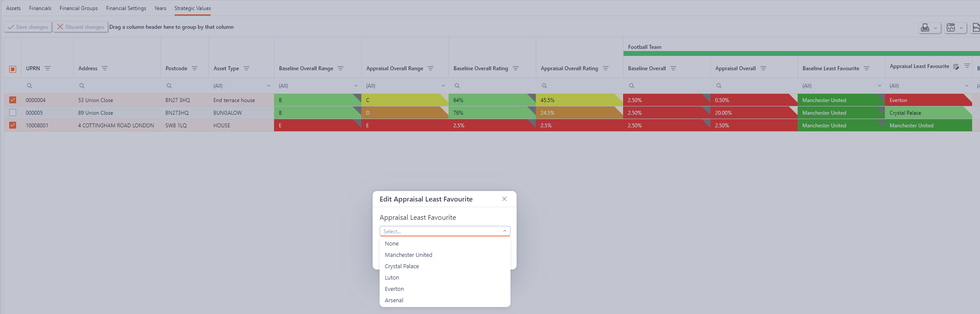Open Appraisal Overall header filter icon
980x314 pixels.
click(x=763, y=68)
